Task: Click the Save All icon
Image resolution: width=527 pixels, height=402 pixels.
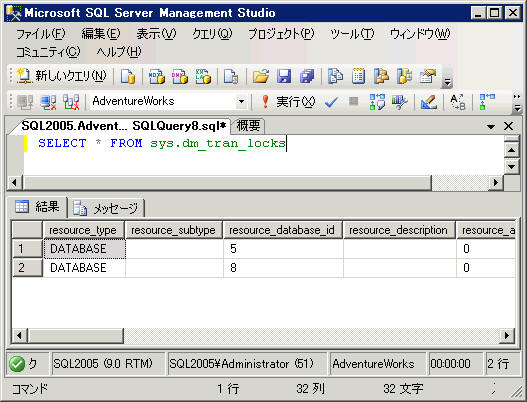Action: [307, 76]
